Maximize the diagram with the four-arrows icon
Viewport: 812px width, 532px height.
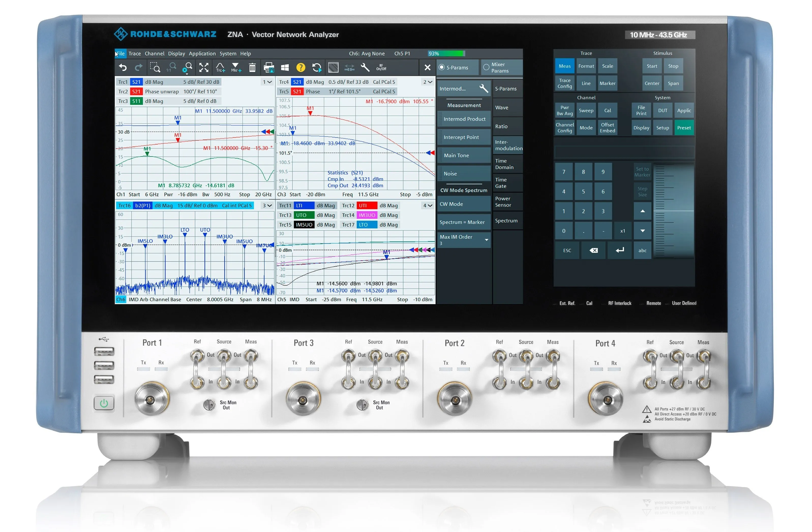point(204,68)
